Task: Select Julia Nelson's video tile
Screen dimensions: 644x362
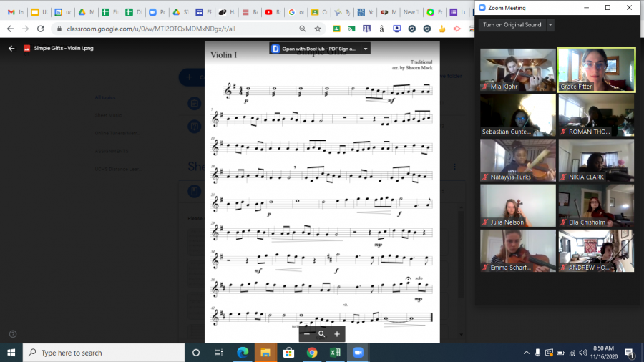Action: tap(517, 205)
